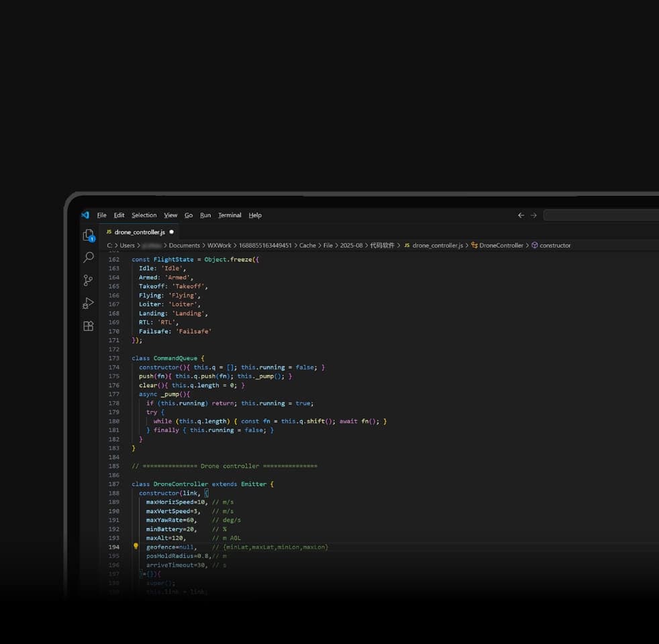Open the Run and Debug view icon
Image resolution: width=659 pixels, height=644 pixels.
(x=88, y=303)
